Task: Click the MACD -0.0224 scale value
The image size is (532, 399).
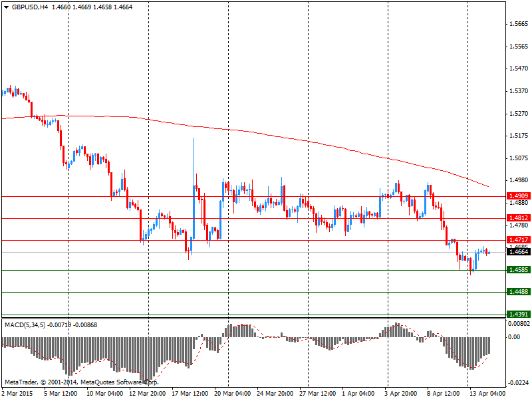Action: click(x=519, y=383)
